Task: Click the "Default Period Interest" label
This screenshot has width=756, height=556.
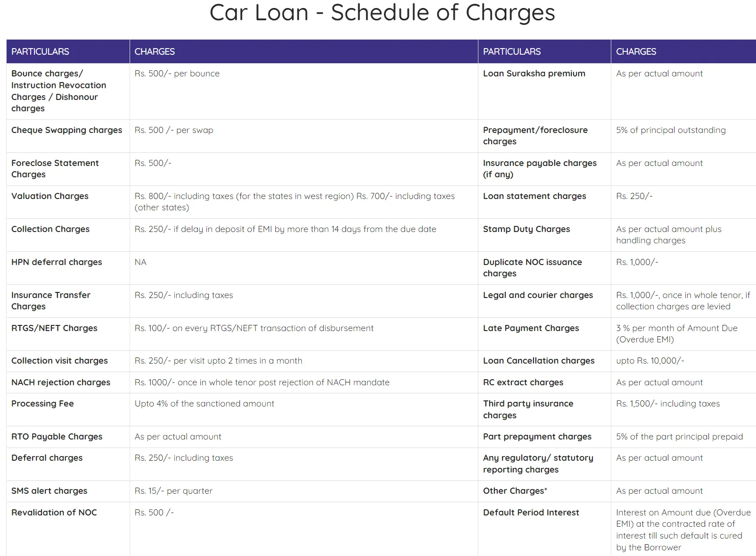Action: pyautogui.click(x=531, y=513)
